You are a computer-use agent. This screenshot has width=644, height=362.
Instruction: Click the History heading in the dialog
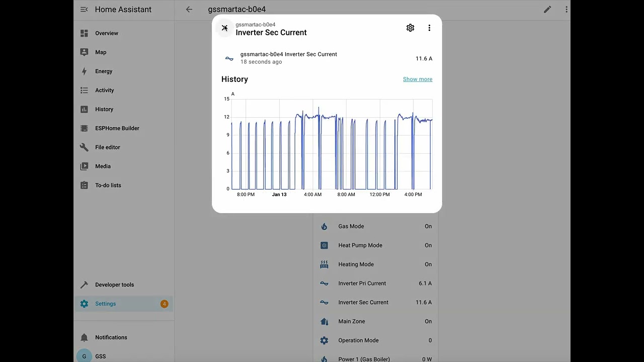tap(234, 79)
